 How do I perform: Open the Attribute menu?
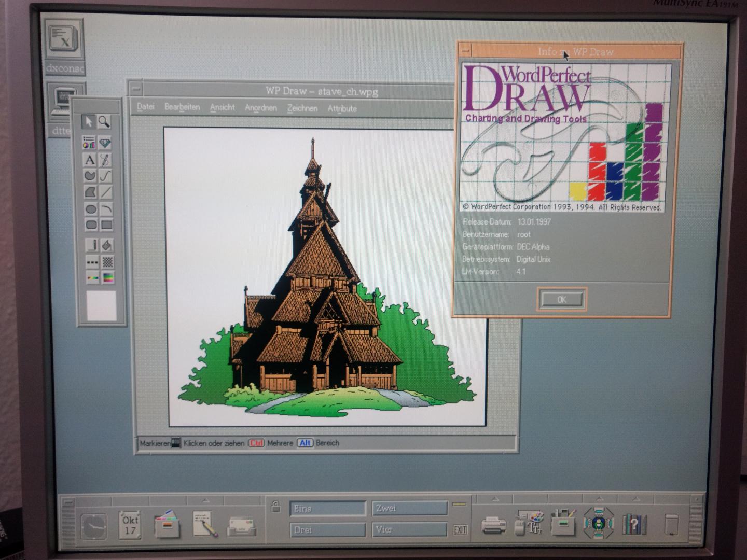pos(342,109)
